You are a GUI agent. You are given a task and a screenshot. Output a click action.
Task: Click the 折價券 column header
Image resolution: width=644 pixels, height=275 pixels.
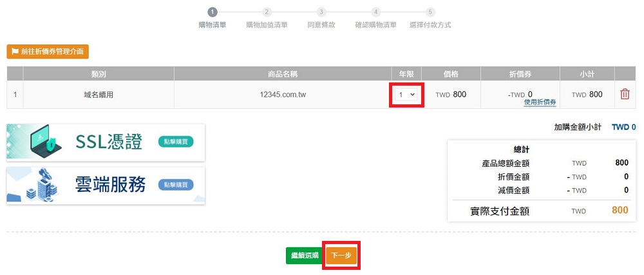pos(520,73)
